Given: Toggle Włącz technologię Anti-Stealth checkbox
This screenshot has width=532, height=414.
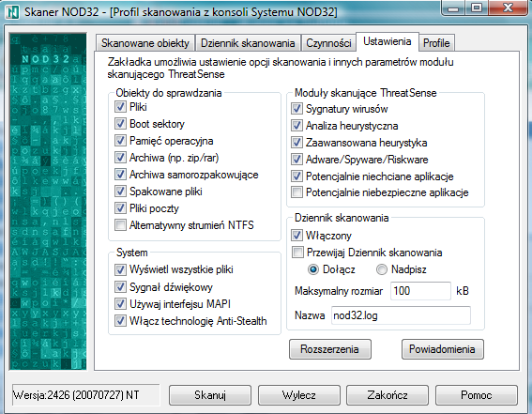Looking at the screenshot, I should click(120, 321).
